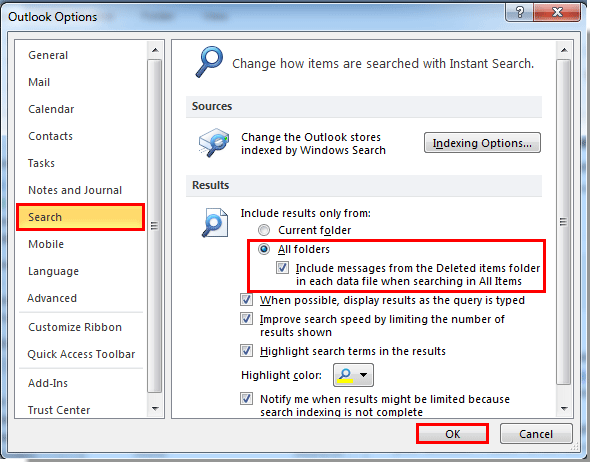Screen dimensions: 590x462
Task: Select the Current folder radio button
Action: (264, 230)
